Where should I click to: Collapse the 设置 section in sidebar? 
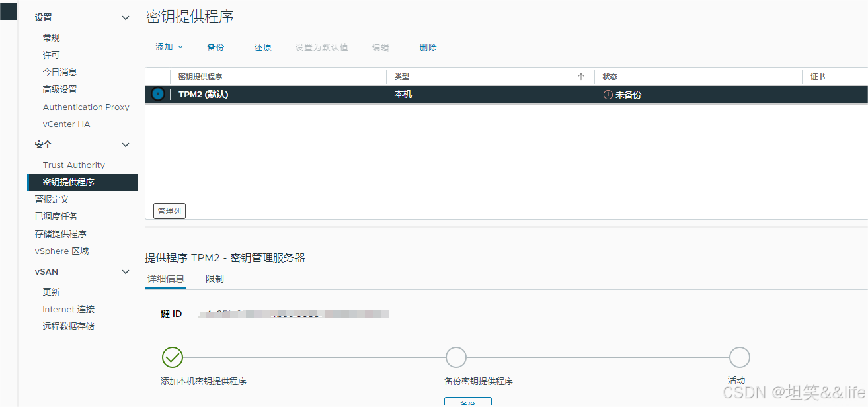pyautogui.click(x=125, y=17)
